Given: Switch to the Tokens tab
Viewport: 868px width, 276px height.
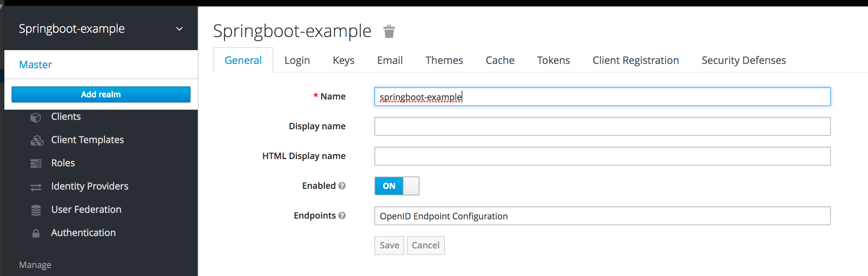Looking at the screenshot, I should pyautogui.click(x=553, y=60).
